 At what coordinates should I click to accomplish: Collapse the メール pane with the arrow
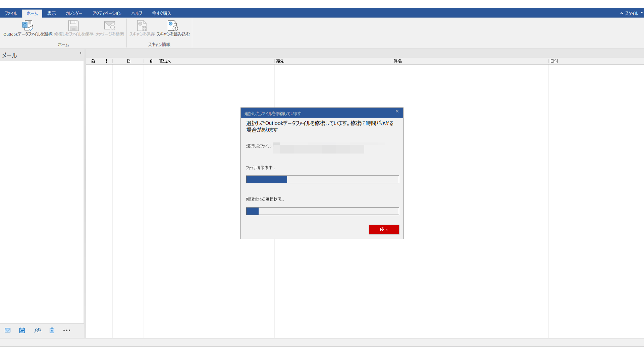click(x=80, y=53)
